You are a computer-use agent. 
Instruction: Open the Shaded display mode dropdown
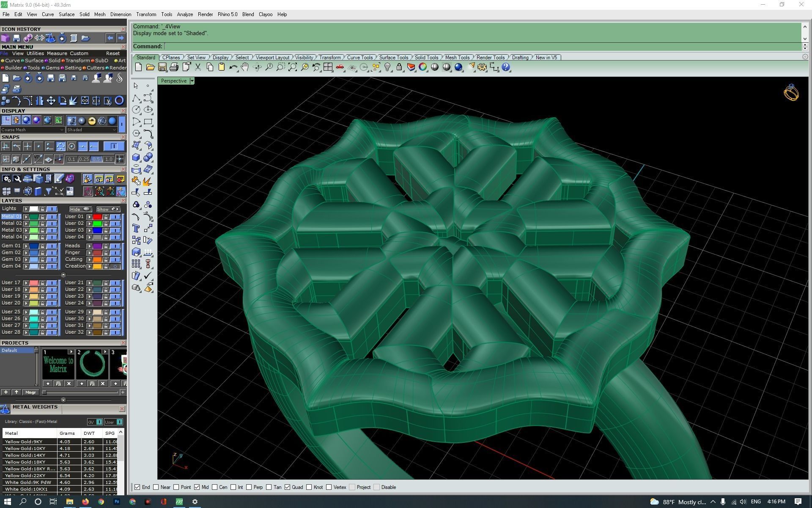tap(91, 130)
